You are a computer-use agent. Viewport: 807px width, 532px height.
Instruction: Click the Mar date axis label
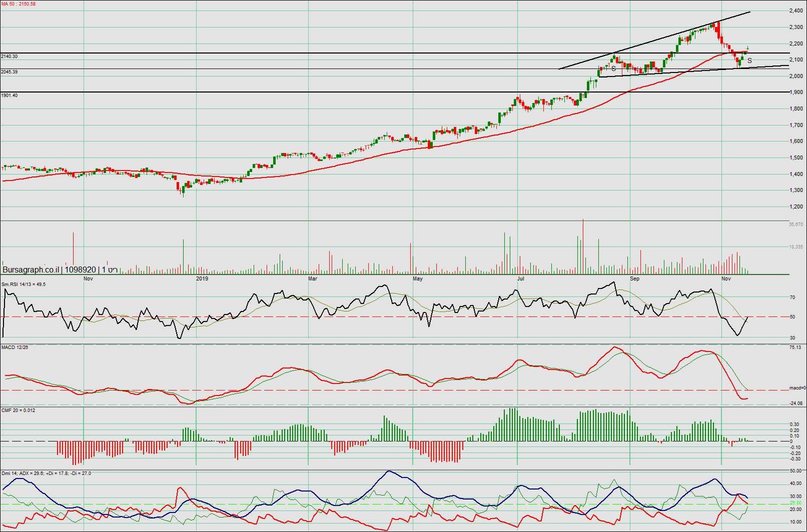coord(313,278)
